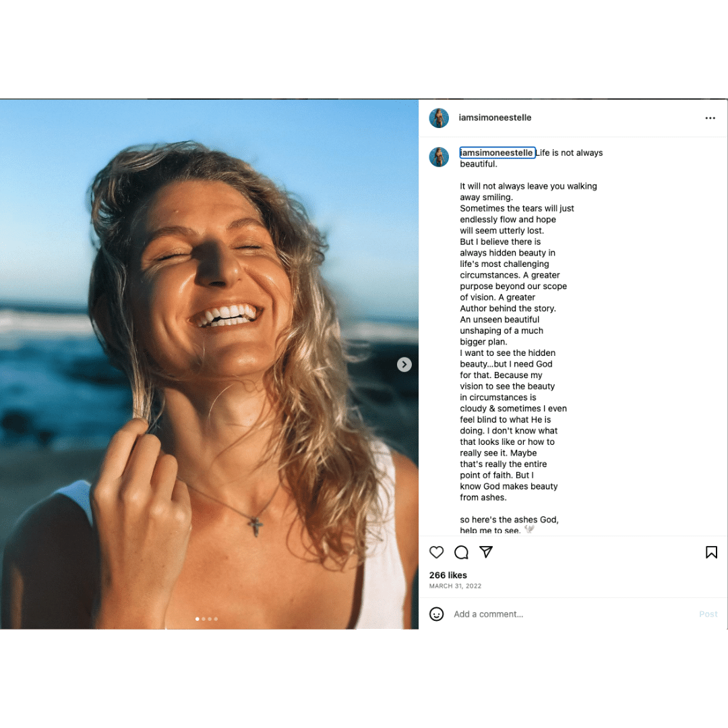The image size is (728, 728).
Task: View the 266 likes list
Action: (x=448, y=575)
